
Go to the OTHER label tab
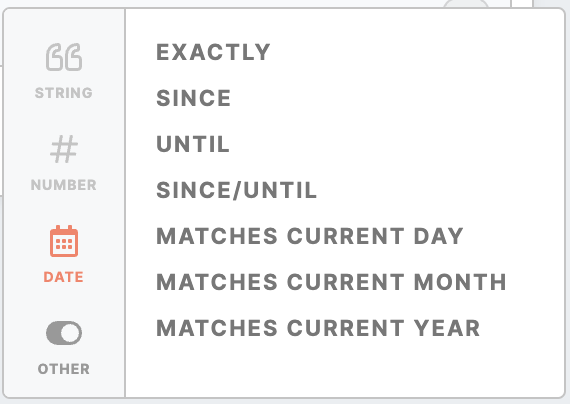point(64,369)
